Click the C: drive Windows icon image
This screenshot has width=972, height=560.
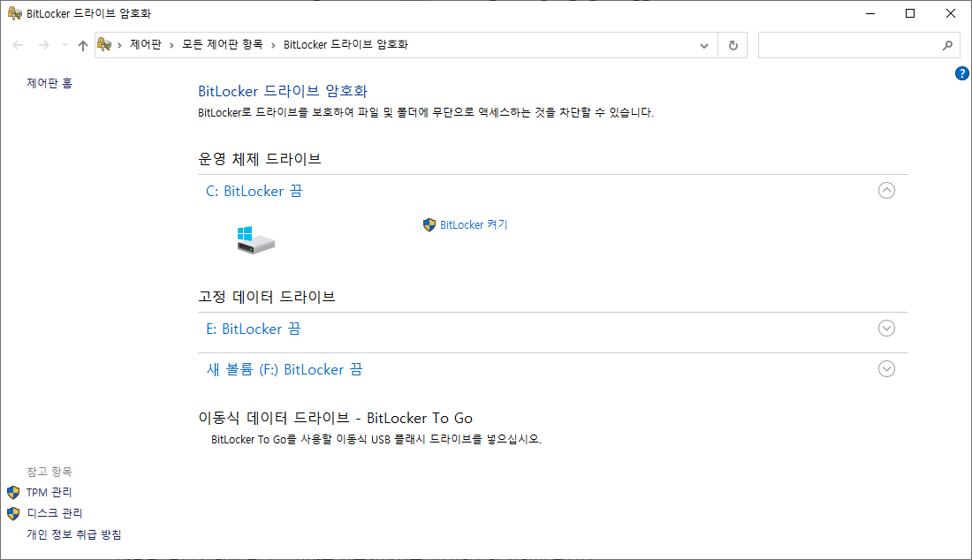pyautogui.click(x=255, y=239)
